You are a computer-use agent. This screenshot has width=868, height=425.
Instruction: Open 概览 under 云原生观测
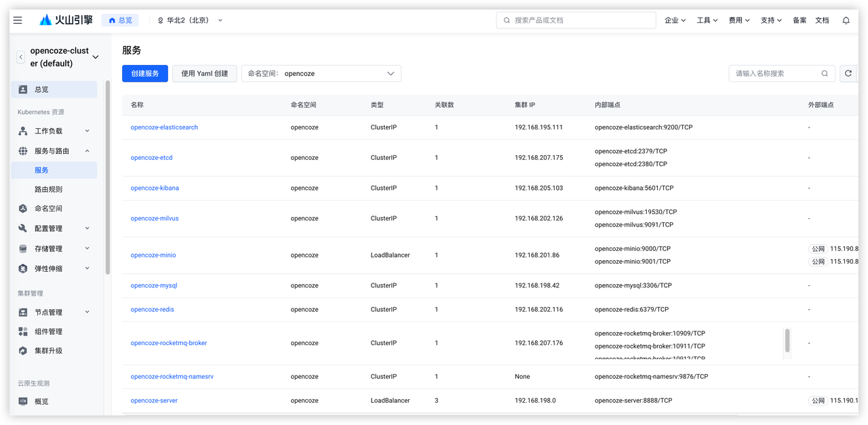click(x=41, y=401)
